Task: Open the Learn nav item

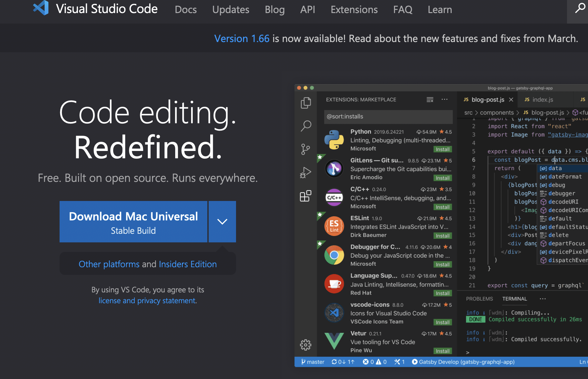Action: click(440, 10)
